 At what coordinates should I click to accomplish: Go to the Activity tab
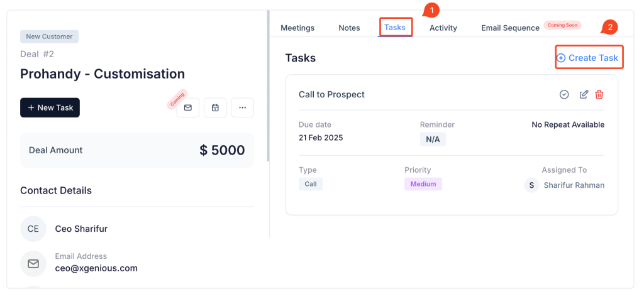point(443,28)
